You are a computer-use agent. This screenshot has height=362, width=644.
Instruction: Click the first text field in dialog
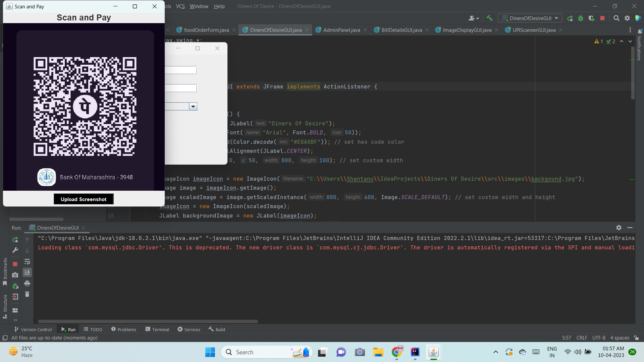(x=181, y=70)
